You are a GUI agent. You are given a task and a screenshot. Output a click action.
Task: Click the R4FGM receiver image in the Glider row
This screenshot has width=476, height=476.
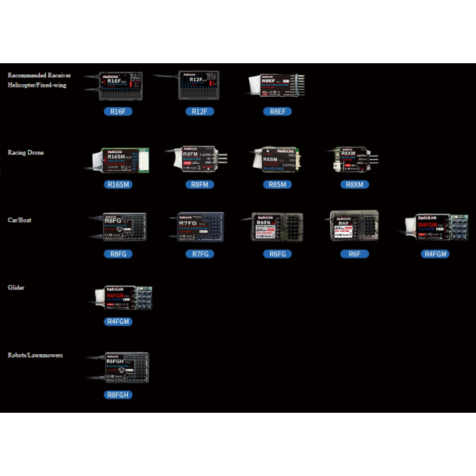coord(123,297)
